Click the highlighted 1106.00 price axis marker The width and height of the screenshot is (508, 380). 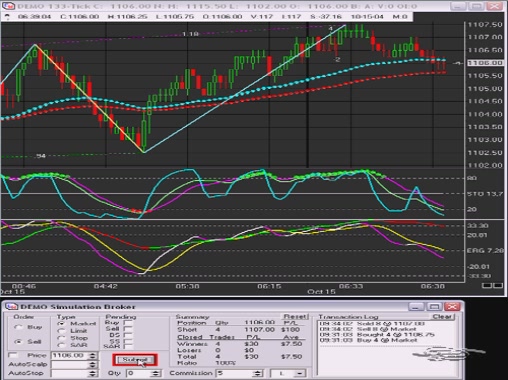pyautogui.click(x=485, y=63)
